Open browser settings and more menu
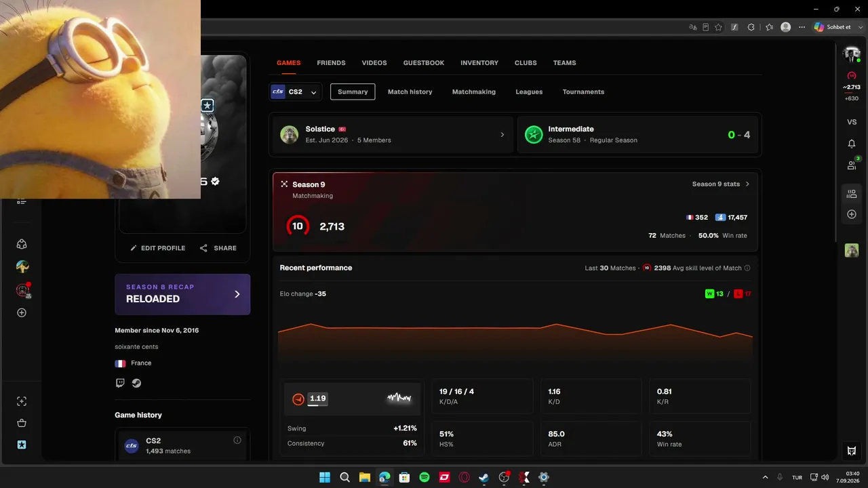 802,27
